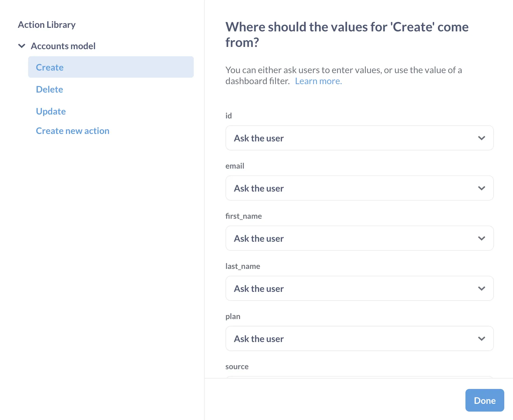
Task: Click the chevron arrow in last_name field
Action: pyautogui.click(x=482, y=289)
